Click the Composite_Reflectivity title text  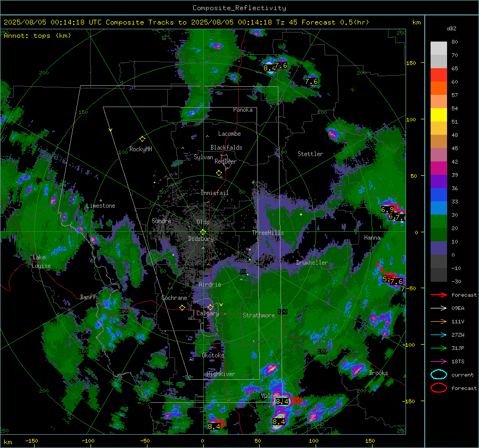coord(240,8)
